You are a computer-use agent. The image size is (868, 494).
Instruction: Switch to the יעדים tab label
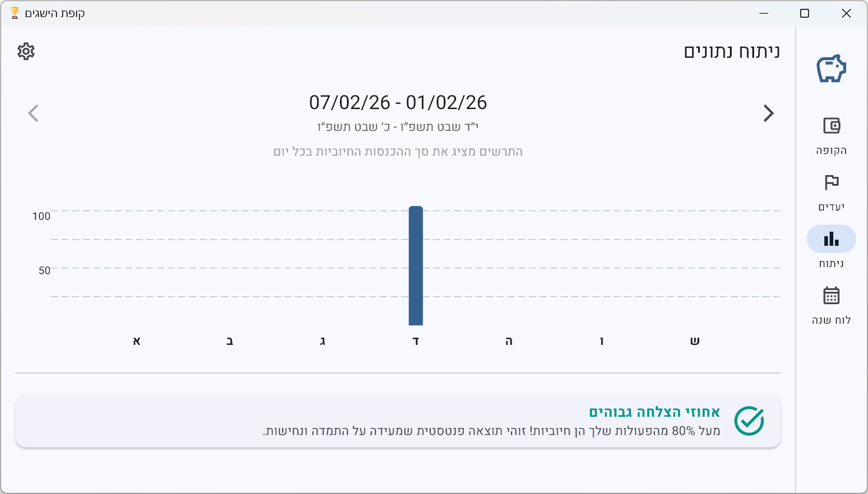click(x=831, y=207)
